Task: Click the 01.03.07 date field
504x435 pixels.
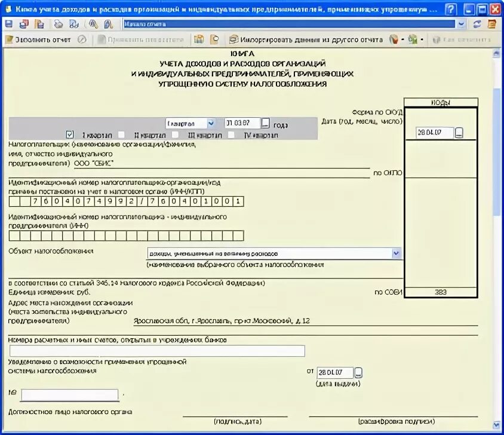Action: click(x=242, y=123)
